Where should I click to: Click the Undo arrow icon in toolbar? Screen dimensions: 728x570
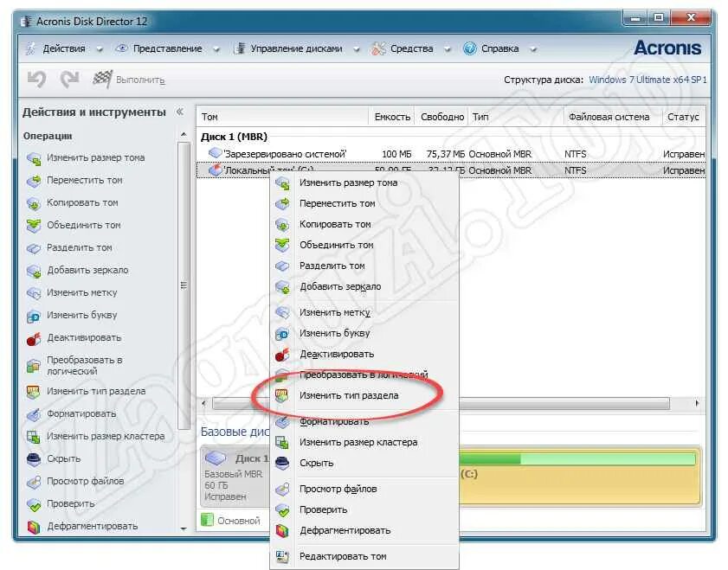(x=36, y=80)
